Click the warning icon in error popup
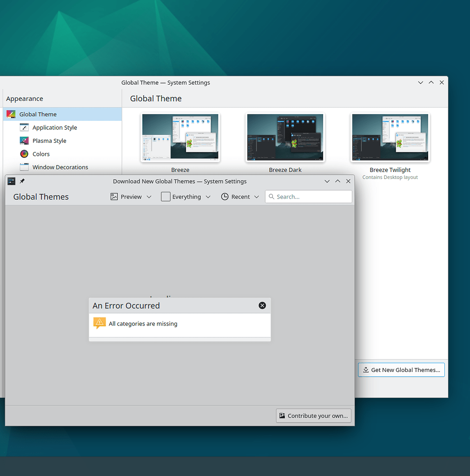 click(99, 323)
